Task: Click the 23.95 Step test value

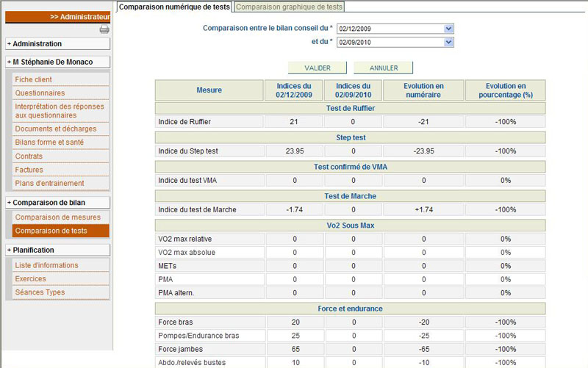Action: pyautogui.click(x=295, y=151)
